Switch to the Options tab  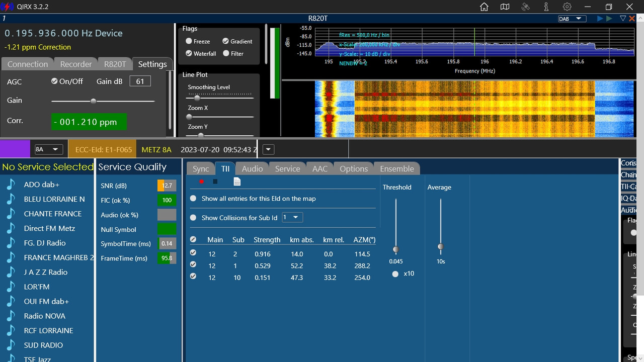point(354,169)
